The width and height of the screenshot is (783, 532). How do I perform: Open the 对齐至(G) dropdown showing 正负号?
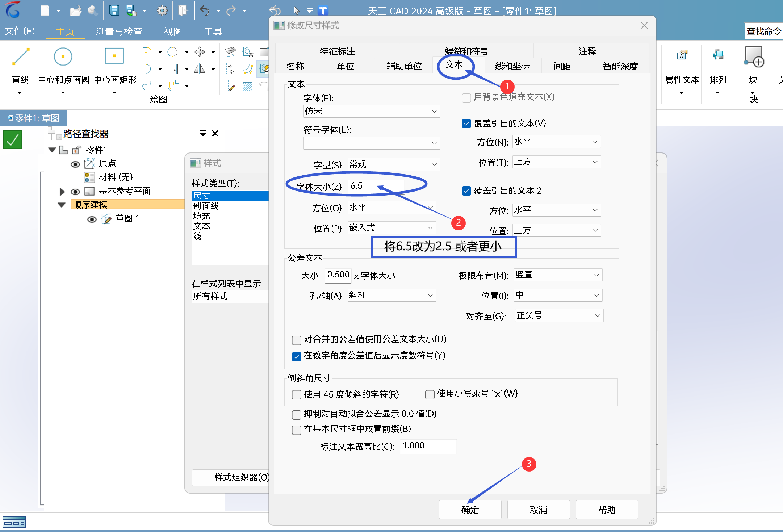(559, 315)
